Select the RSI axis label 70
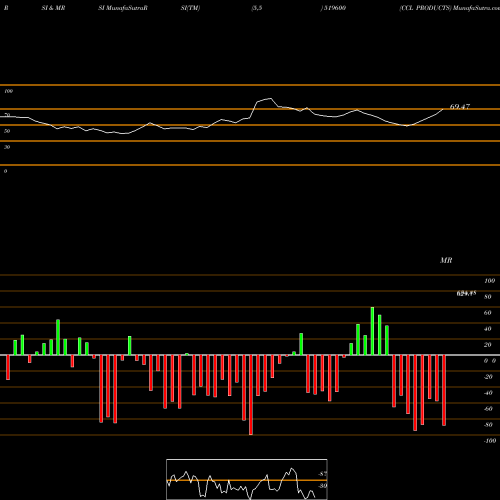Screen dimensions: 500x500 click(7, 115)
